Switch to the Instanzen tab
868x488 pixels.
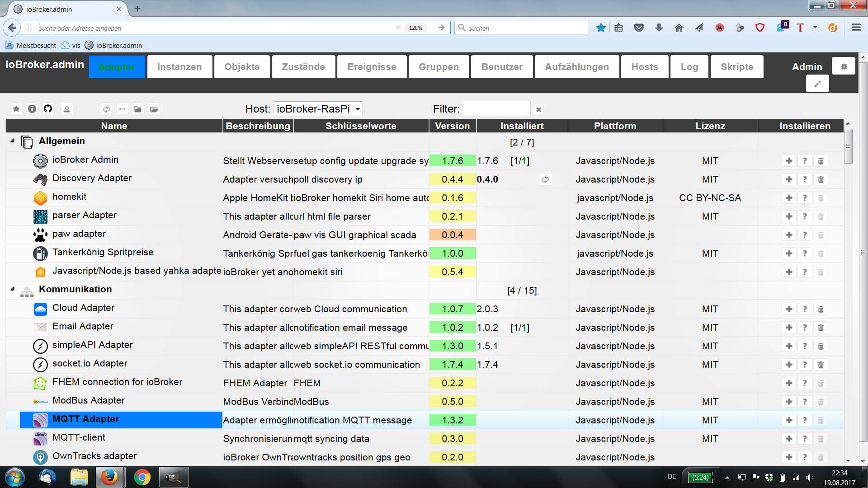pos(179,67)
